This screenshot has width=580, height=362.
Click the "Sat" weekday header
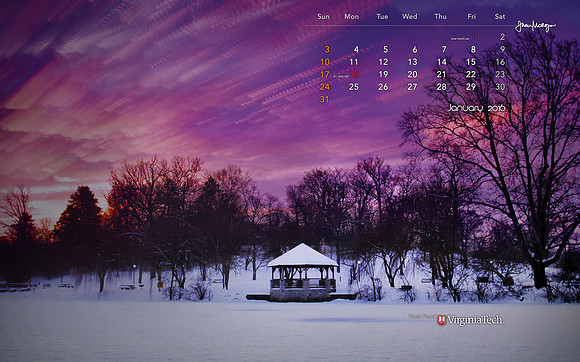coord(500,17)
